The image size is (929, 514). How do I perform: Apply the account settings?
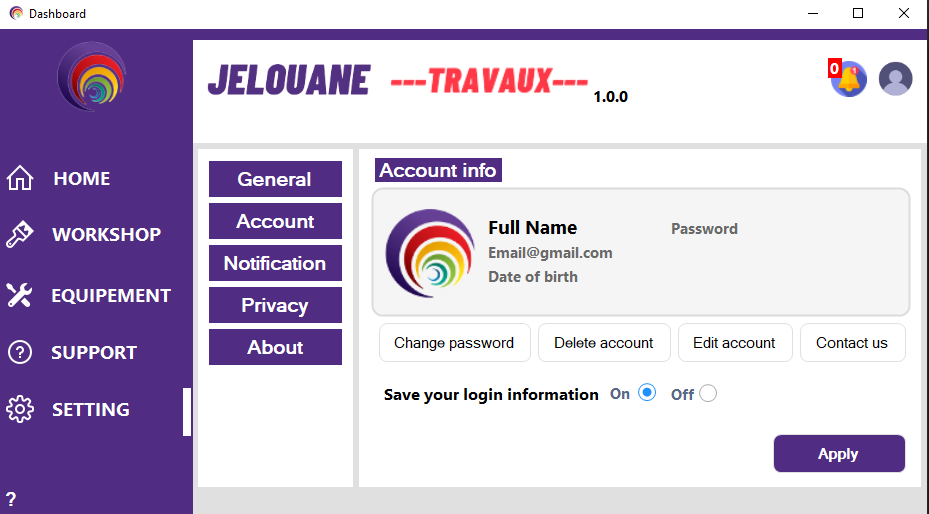tap(839, 454)
